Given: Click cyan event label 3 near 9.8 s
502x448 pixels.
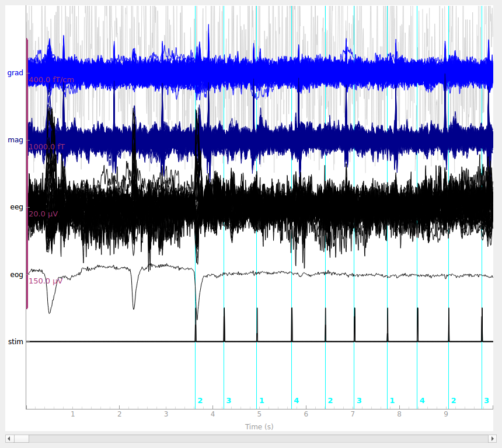Looking at the screenshot, I should (x=487, y=401).
